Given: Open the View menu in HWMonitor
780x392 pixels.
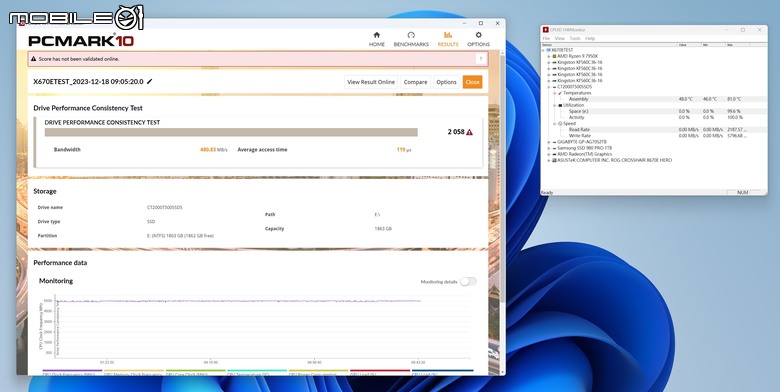Looking at the screenshot, I should [x=560, y=38].
